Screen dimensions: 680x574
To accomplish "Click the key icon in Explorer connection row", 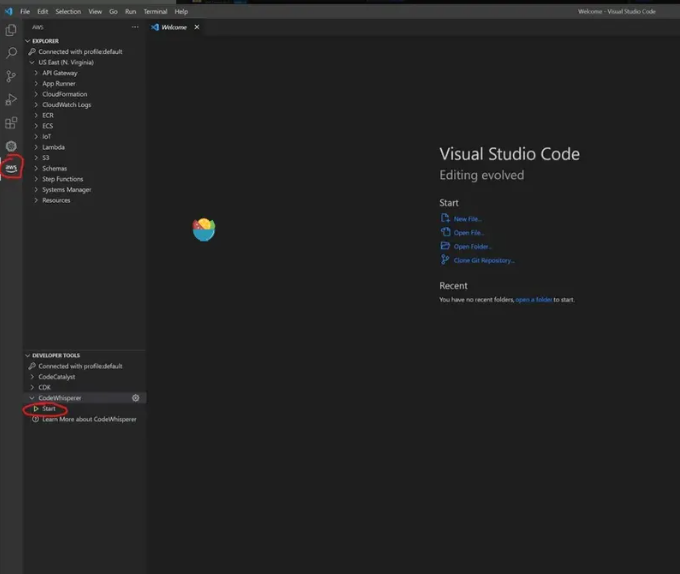I will pyautogui.click(x=32, y=52).
